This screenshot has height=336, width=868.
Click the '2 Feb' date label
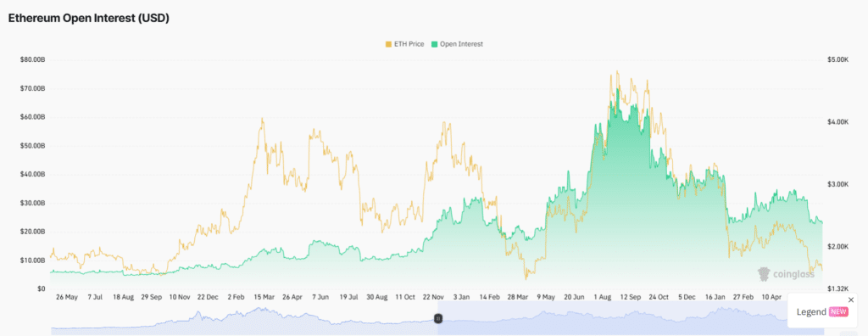pyautogui.click(x=236, y=297)
